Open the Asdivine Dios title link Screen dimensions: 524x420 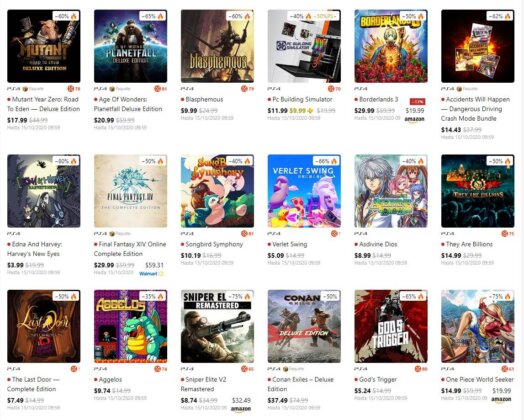(378, 244)
